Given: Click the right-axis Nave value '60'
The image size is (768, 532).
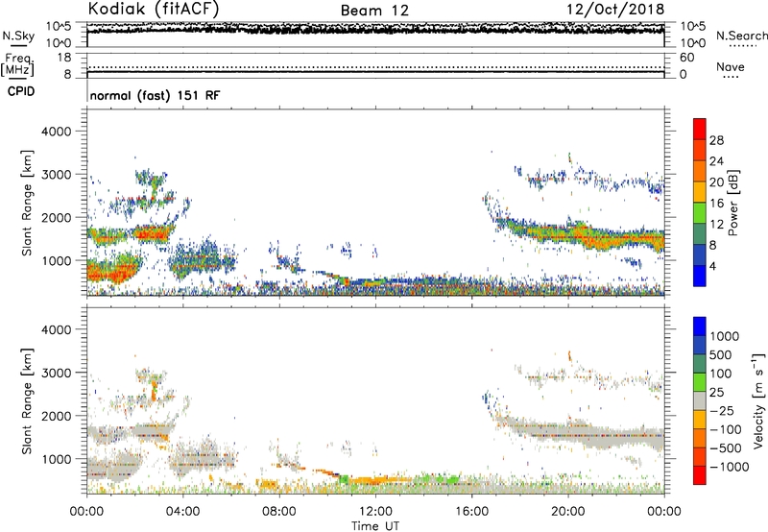Looking at the screenshot, I should (x=686, y=58).
